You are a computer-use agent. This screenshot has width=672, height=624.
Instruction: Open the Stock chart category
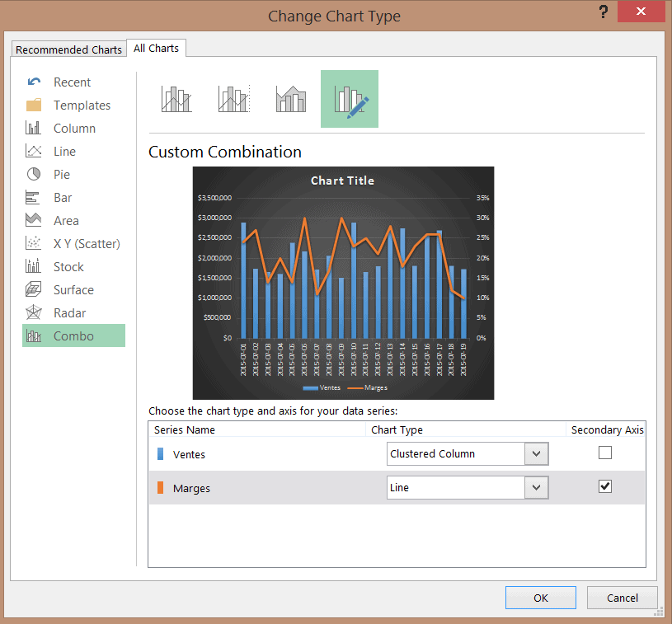pyautogui.click(x=68, y=267)
